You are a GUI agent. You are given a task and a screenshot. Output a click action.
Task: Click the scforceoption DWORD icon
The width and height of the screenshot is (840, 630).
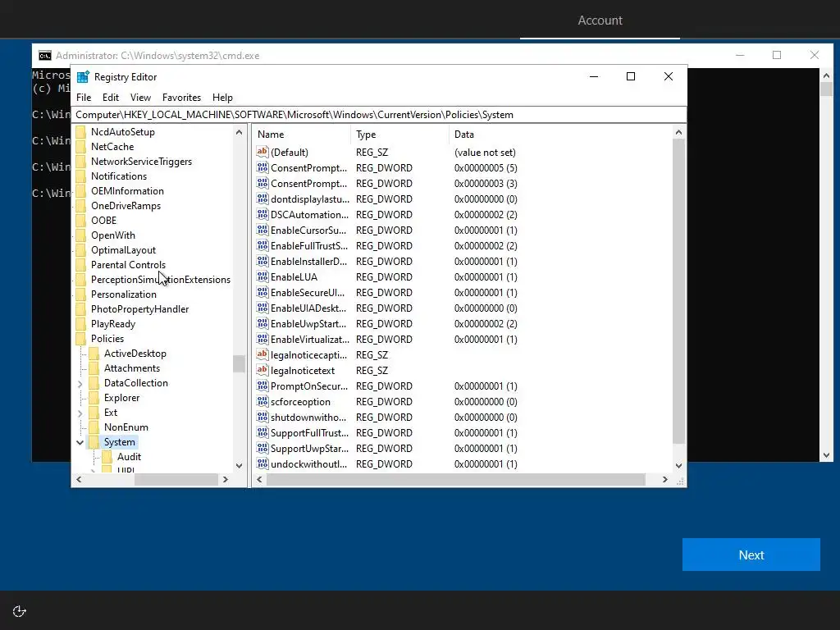(x=262, y=401)
